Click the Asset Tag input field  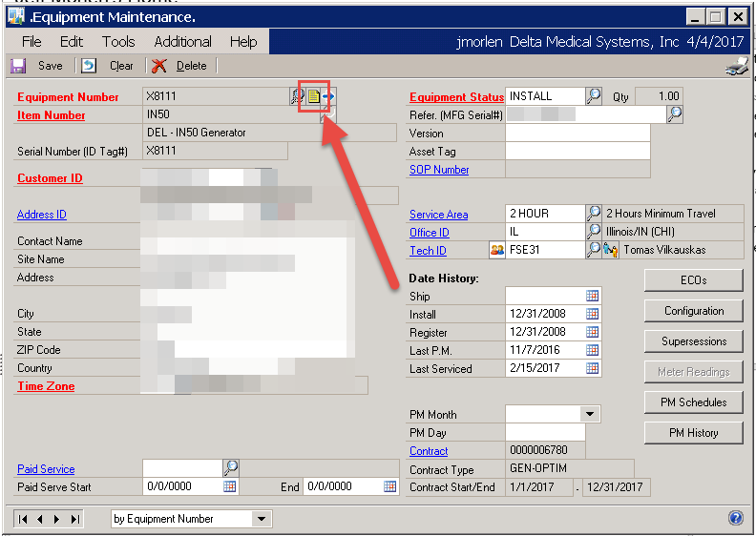coord(577,151)
